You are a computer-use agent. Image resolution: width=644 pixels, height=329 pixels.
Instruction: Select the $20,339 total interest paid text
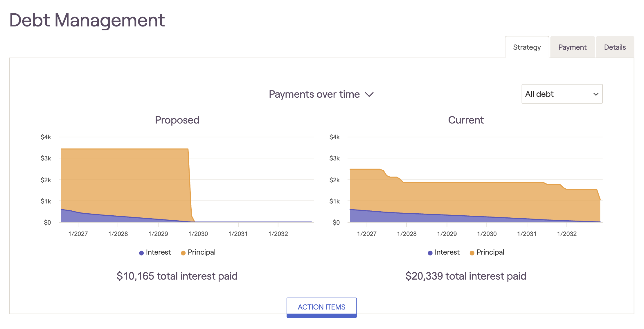pyautogui.click(x=466, y=276)
